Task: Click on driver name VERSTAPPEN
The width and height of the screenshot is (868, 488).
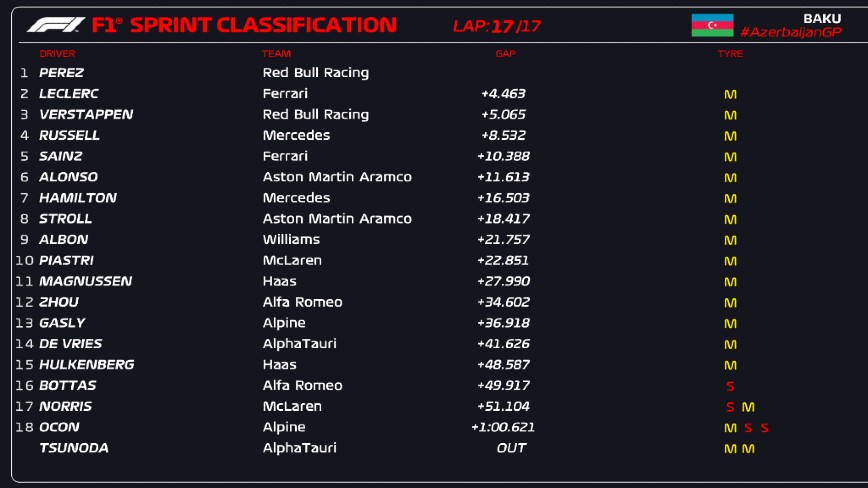Action: click(86, 115)
